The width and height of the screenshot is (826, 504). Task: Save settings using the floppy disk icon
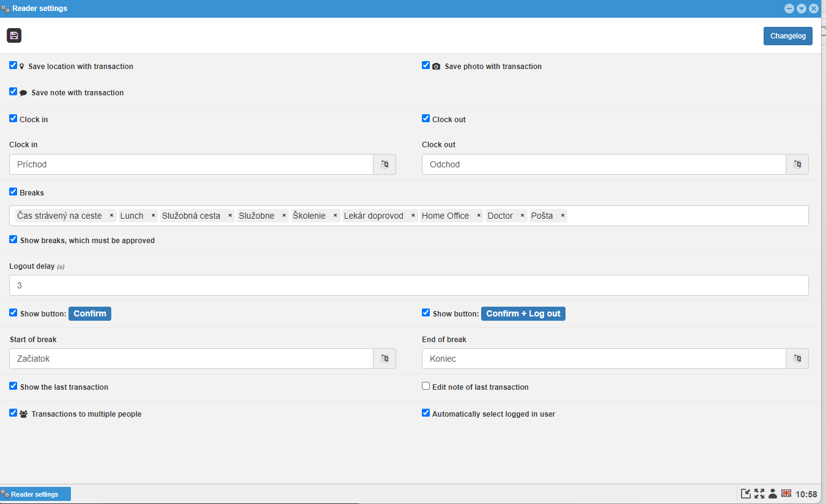(13, 35)
